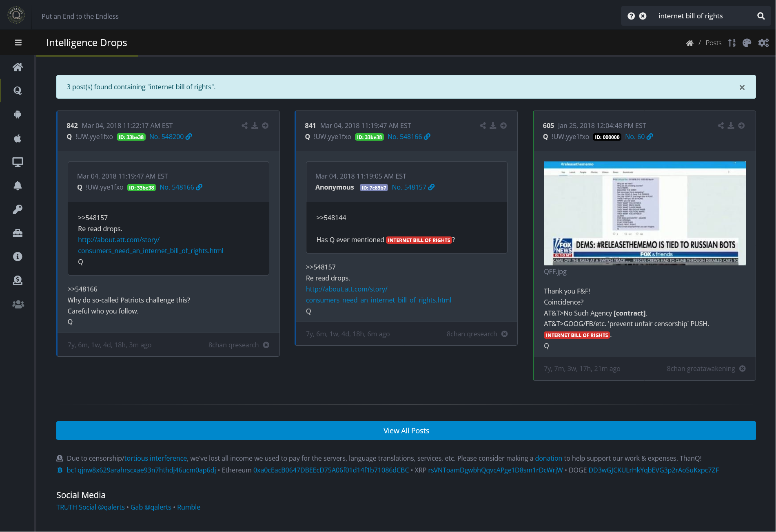Click the search help question icon
This screenshot has width=776, height=532.
[631, 16]
